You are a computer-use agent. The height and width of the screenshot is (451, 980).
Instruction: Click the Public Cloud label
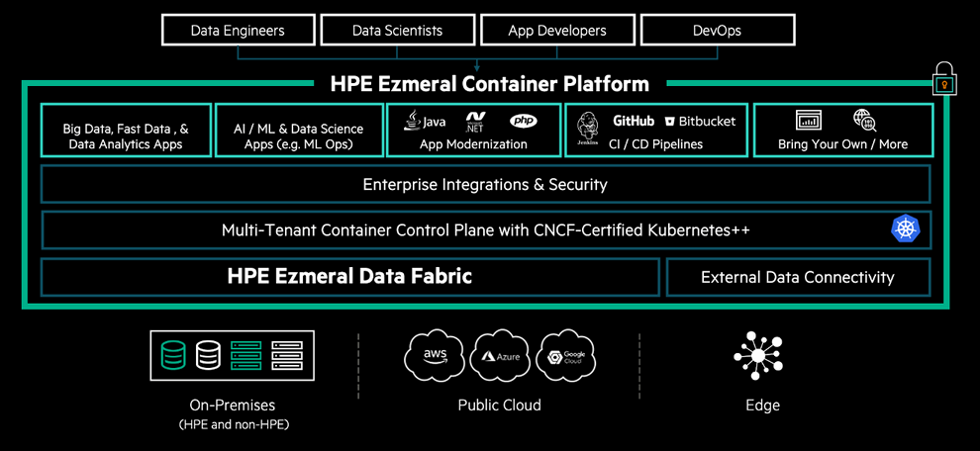click(x=499, y=405)
